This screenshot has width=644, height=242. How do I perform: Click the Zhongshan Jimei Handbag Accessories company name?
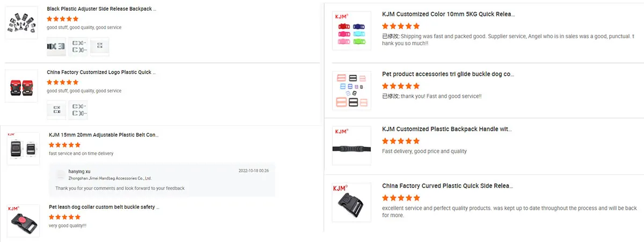(x=110, y=178)
